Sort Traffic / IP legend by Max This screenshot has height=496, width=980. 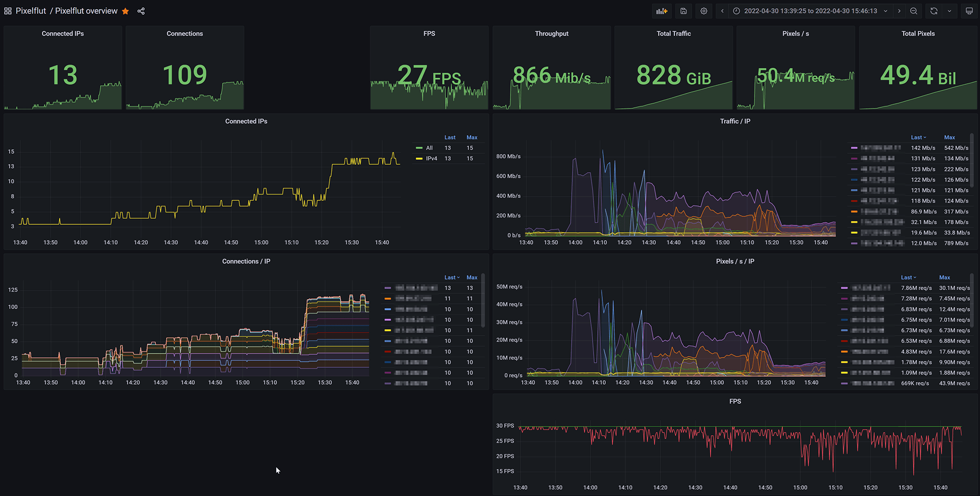pos(949,137)
